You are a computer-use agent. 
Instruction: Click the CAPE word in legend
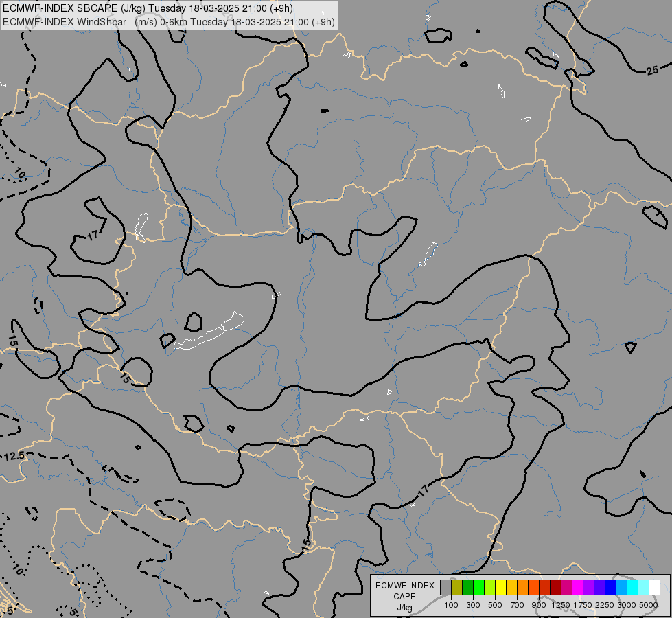(x=405, y=597)
